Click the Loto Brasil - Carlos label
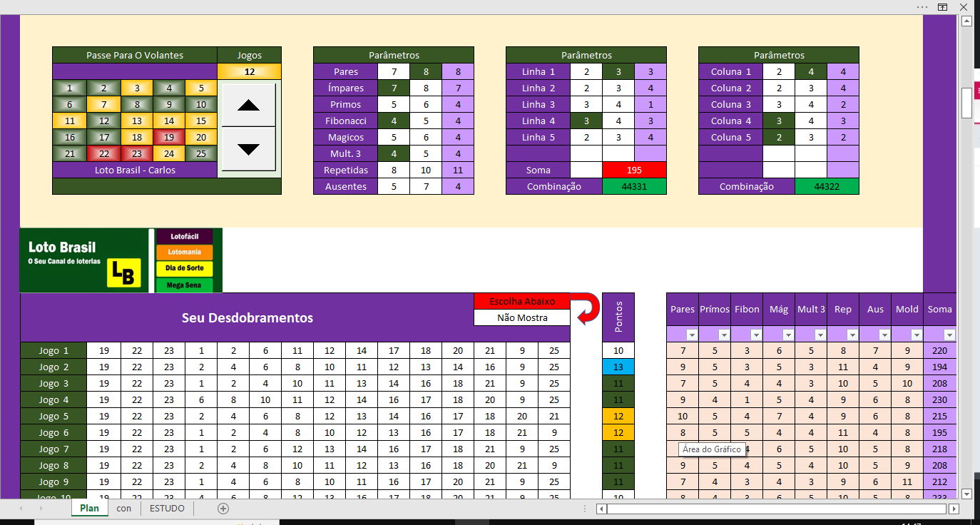Viewport: 980px width, 525px height. point(135,170)
